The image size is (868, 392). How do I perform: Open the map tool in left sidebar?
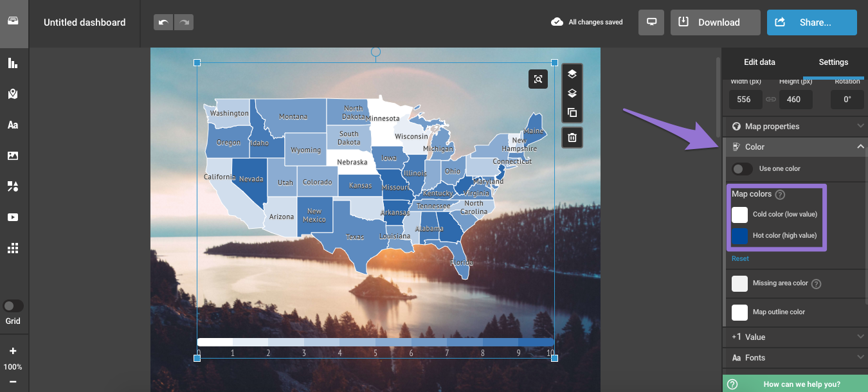(x=13, y=94)
